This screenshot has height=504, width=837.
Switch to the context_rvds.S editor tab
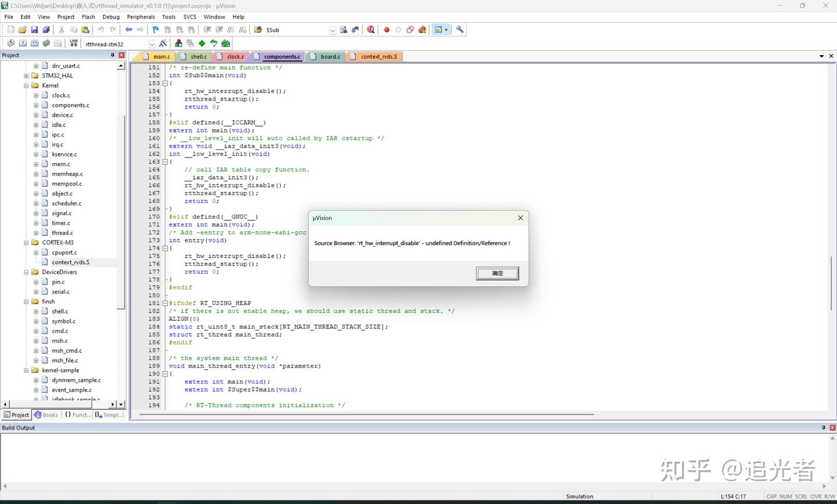coord(374,56)
